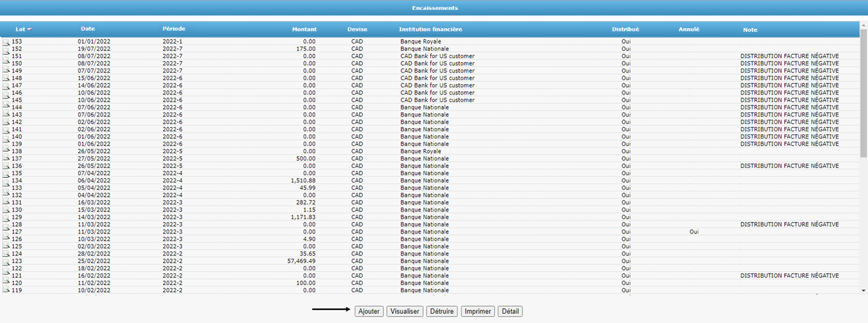Click the Institution financière column header

[430, 29]
